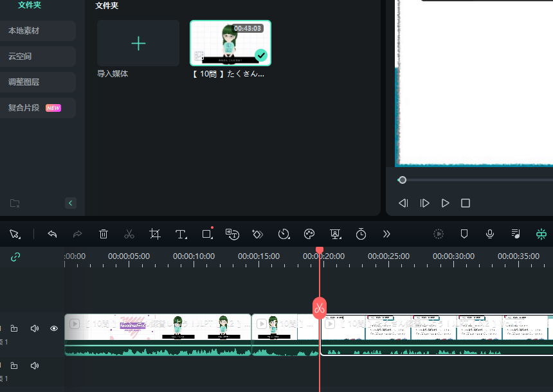The image size is (553, 392).
Task: Select 调整图层 in the sidebar
Action: (x=37, y=82)
